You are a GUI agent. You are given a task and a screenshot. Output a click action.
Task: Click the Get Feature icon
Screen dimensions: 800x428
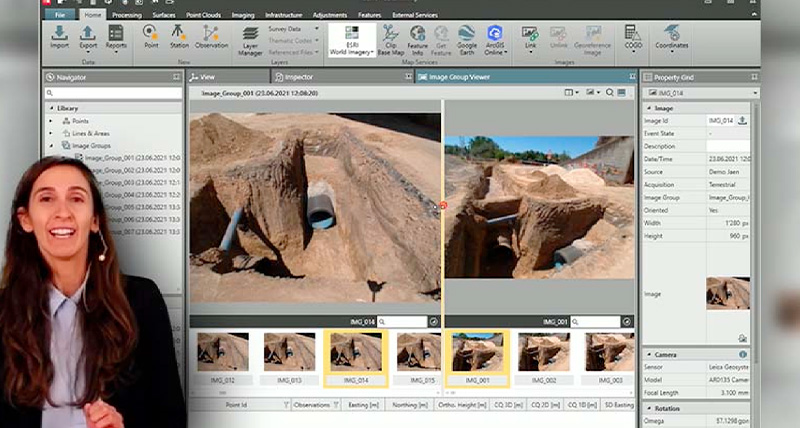(x=441, y=40)
